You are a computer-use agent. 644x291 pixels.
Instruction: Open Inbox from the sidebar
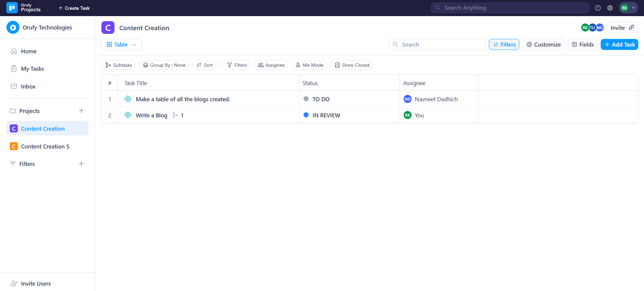coord(28,86)
